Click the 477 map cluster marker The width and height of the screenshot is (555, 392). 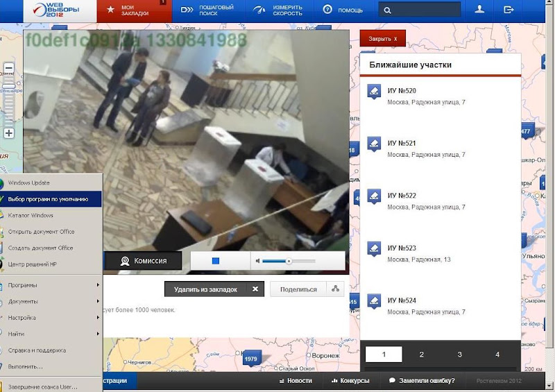click(527, 131)
